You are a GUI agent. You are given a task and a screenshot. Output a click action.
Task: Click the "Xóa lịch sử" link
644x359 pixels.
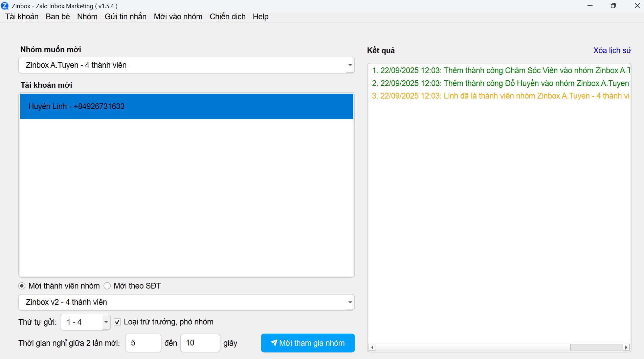[x=612, y=50]
